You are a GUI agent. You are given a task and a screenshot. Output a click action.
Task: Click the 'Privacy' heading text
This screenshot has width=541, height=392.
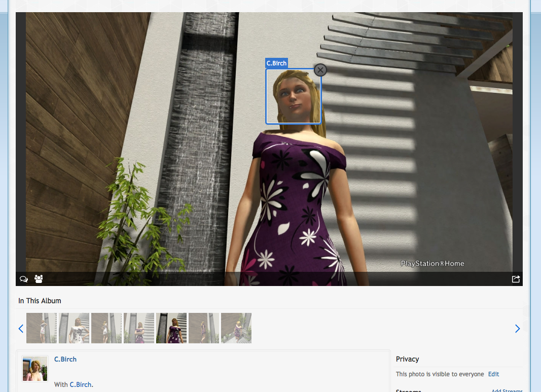407,359
